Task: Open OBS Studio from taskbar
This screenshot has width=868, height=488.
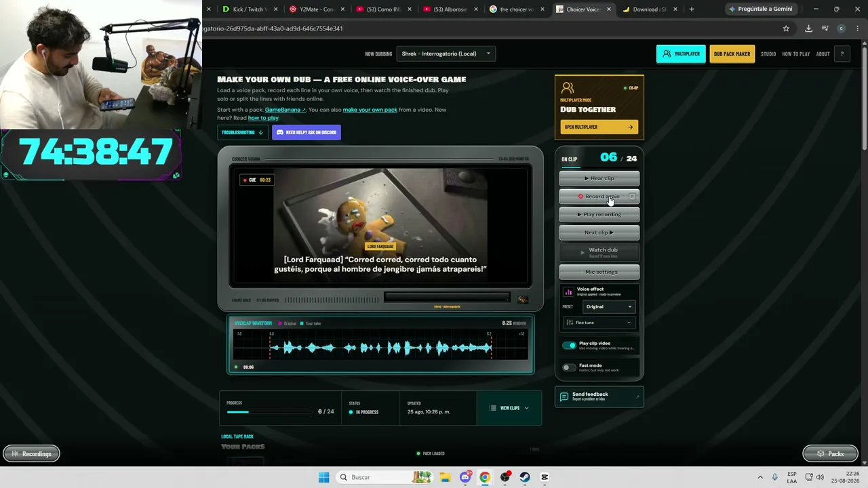Action: point(505,477)
